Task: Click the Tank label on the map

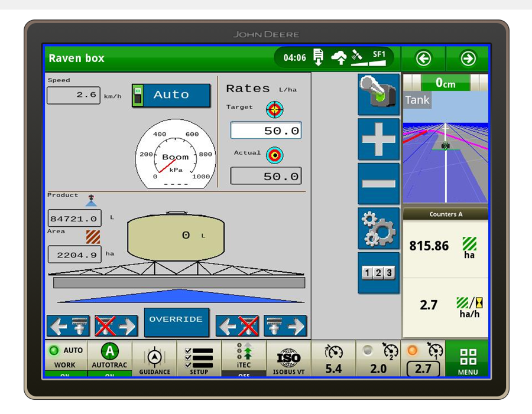Action: [417, 100]
